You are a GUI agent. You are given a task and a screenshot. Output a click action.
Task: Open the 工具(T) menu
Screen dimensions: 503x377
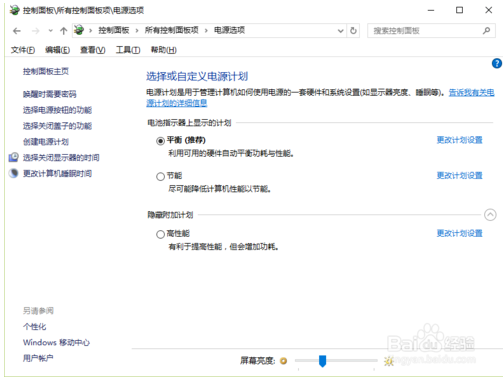click(128, 50)
